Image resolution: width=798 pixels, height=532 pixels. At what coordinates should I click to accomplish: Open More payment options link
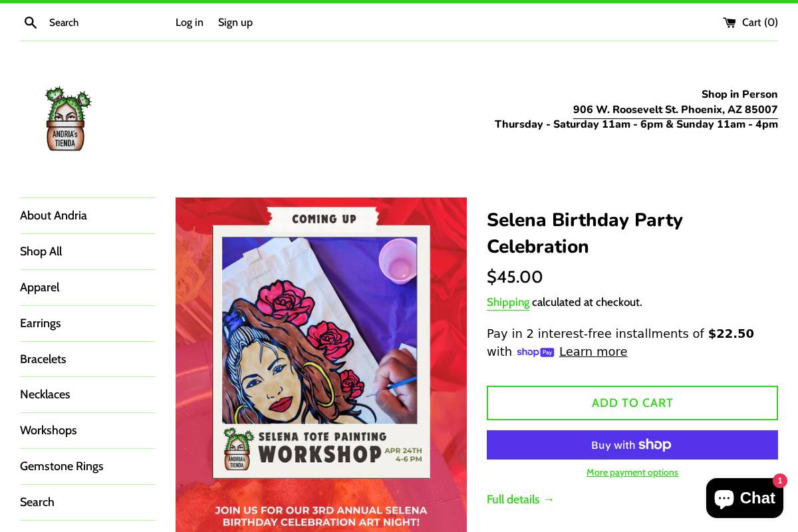click(632, 472)
